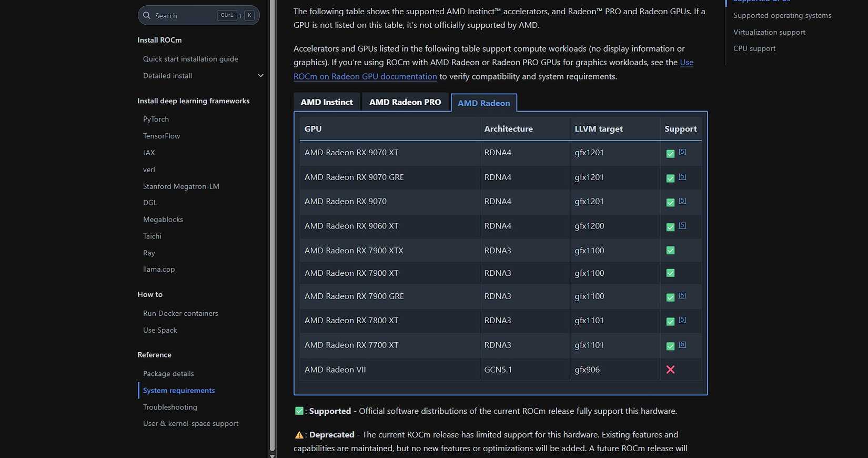Open the Taichi page
Image resolution: width=868 pixels, height=458 pixels.
point(152,236)
